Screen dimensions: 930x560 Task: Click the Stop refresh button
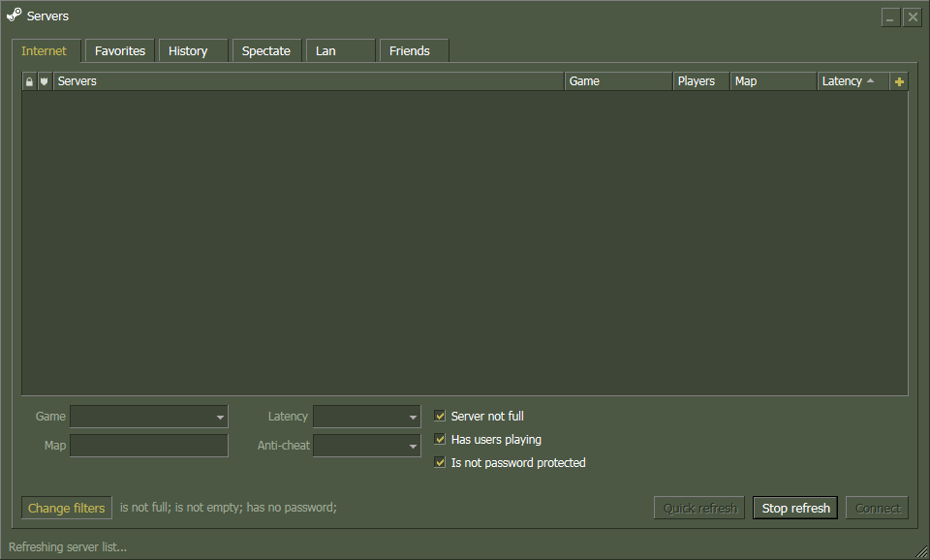tap(795, 508)
